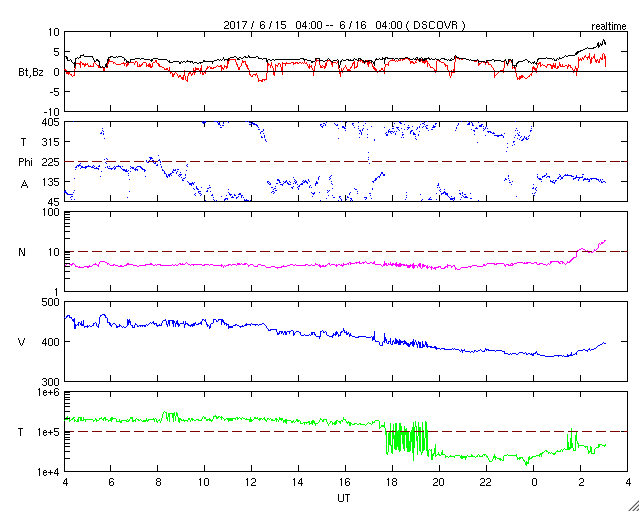Click the "-5" tick on the Bt,Bz axis
Image resolution: width=640 pixels, height=512 pixels.
pyautogui.click(x=53, y=91)
